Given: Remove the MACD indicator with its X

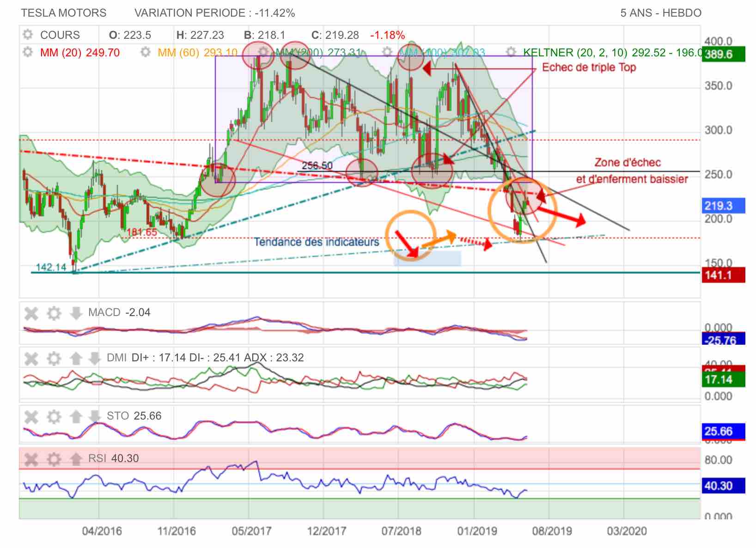Looking at the screenshot, I should [x=31, y=314].
